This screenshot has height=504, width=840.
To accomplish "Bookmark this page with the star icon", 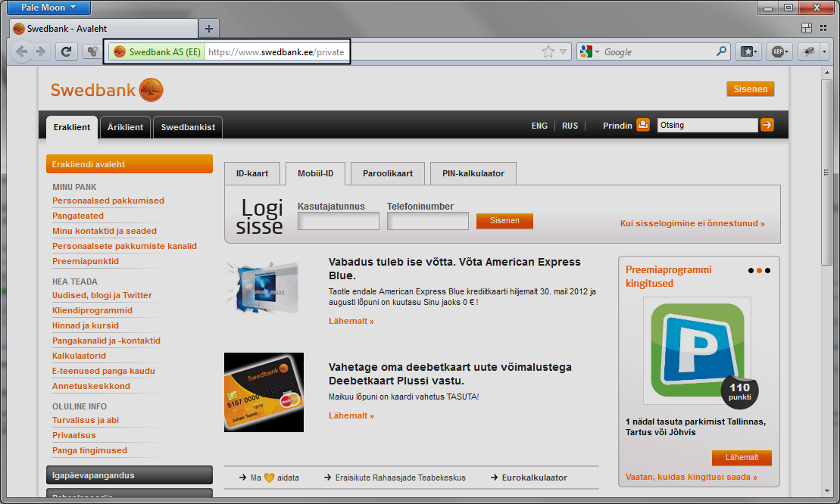I will coord(548,51).
